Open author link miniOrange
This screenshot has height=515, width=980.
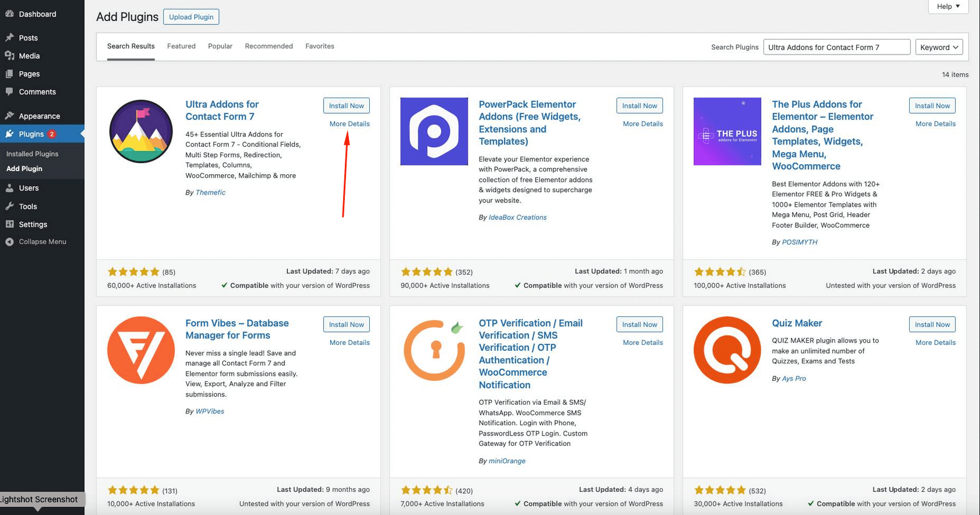(x=507, y=461)
